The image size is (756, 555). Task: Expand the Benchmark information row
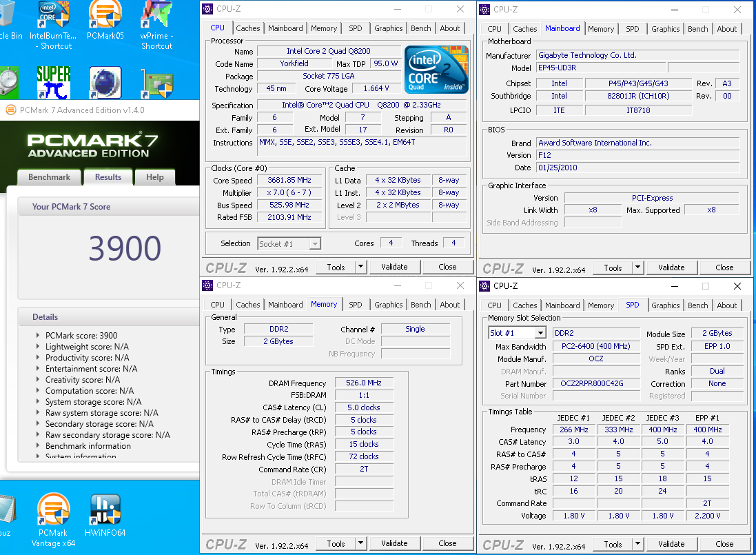(38, 445)
